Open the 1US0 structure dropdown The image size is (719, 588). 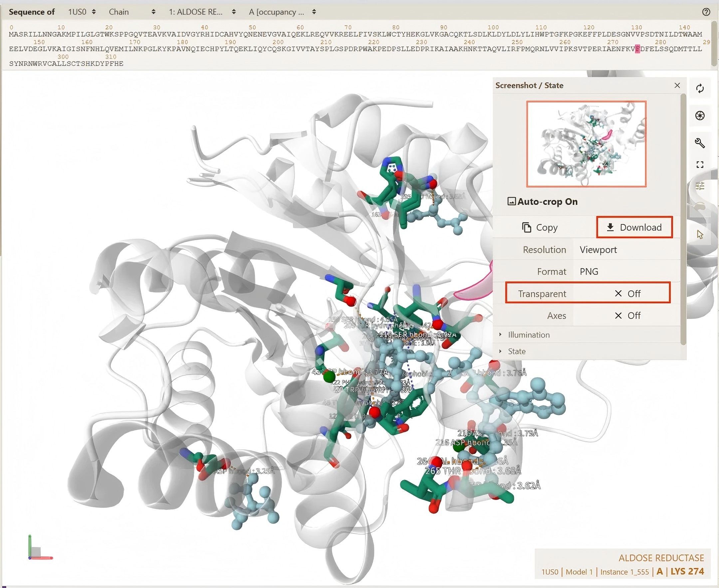point(82,12)
